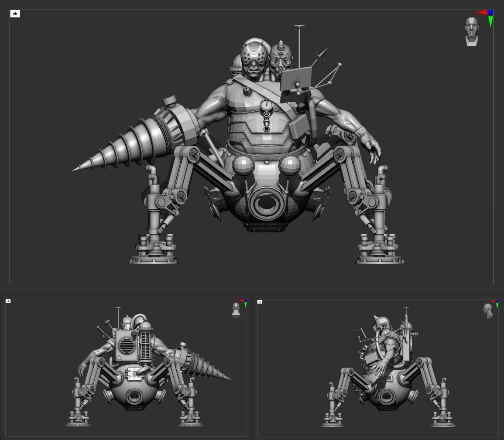Click the red axis cone in the bottom-left viewport
Image resolution: width=504 pixels, height=440 pixels.
[x=241, y=300]
